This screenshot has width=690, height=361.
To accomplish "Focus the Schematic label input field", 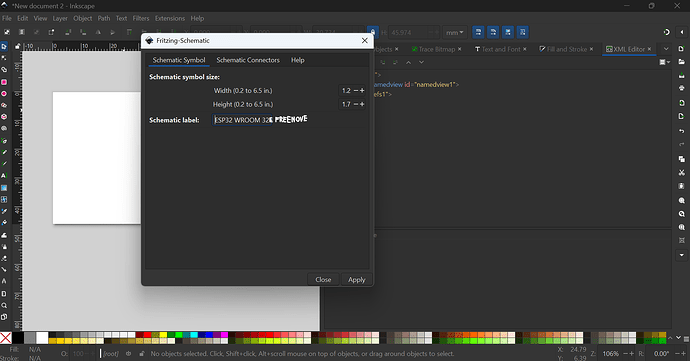I will click(x=242, y=120).
